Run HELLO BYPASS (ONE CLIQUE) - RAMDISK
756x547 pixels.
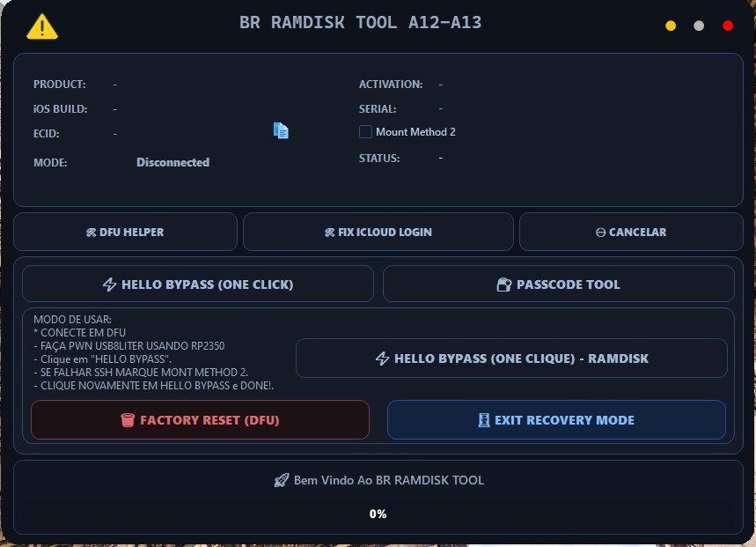pyautogui.click(x=511, y=359)
